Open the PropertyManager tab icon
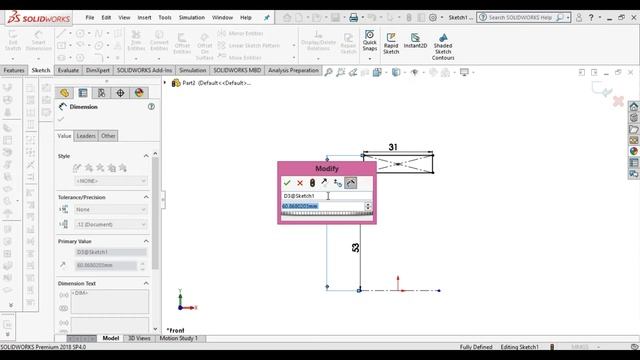The width and height of the screenshot is (640, 360). click(83, 93)
